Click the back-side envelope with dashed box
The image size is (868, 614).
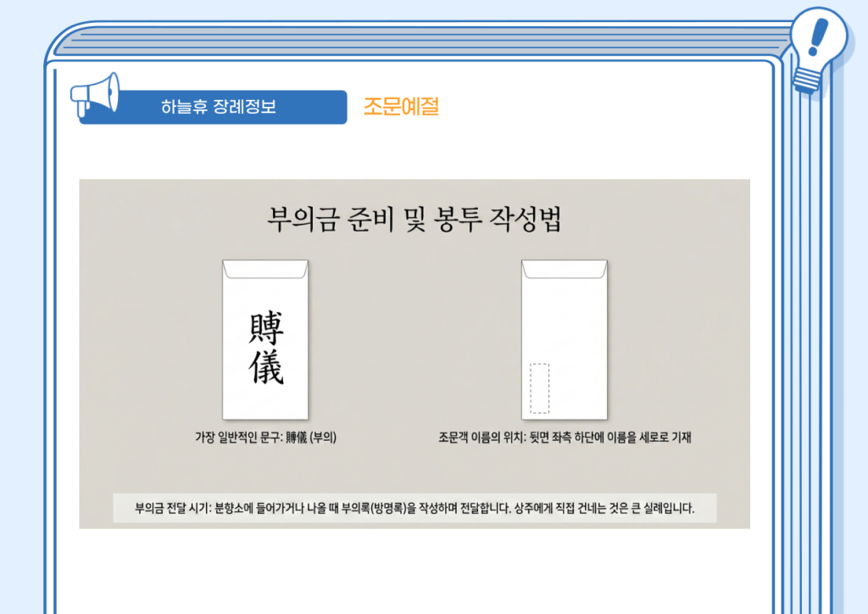point(564,339)
